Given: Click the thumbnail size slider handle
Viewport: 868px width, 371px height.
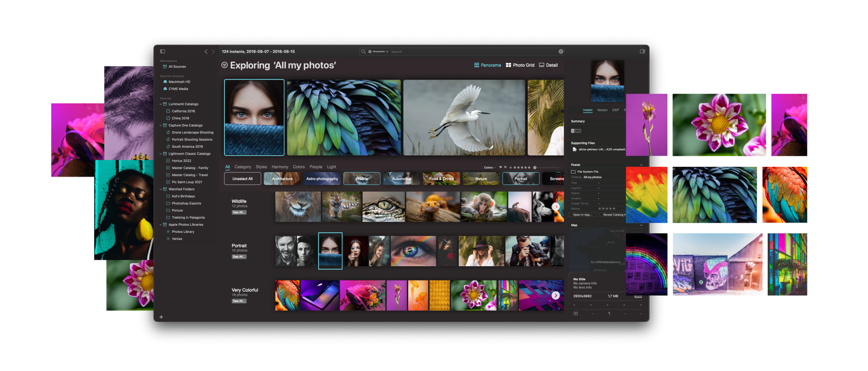Looking at the screenshot, I should (x=535, y=168).
